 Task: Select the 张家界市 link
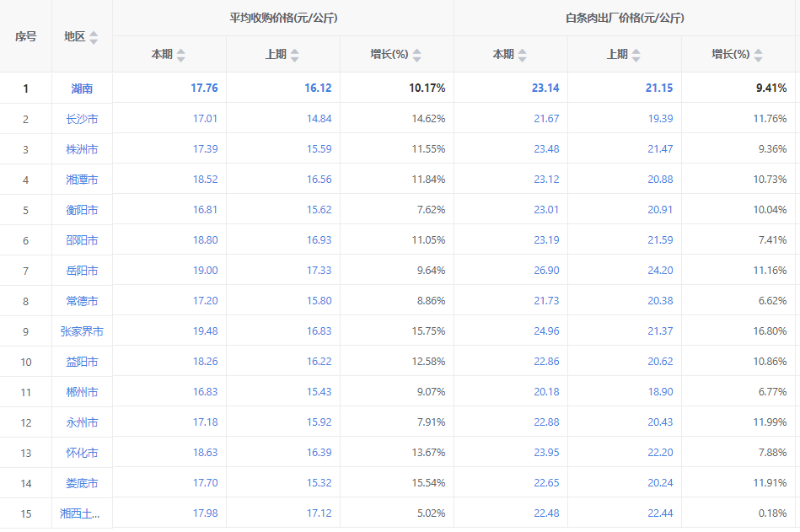pyautogui.click(x=82, y=331)
